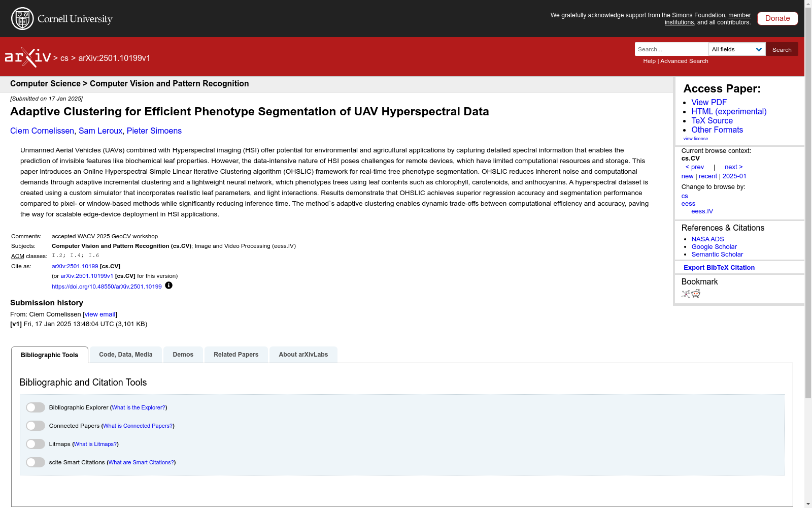The image size is (812, 508).
Task: Bookmark paper with BibSonomy icon
Action: point(686,294)
